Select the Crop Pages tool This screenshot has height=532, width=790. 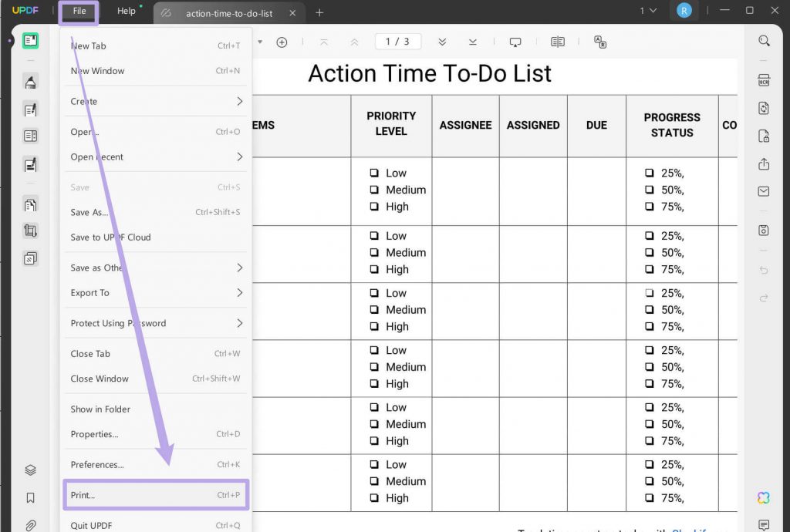30,231
